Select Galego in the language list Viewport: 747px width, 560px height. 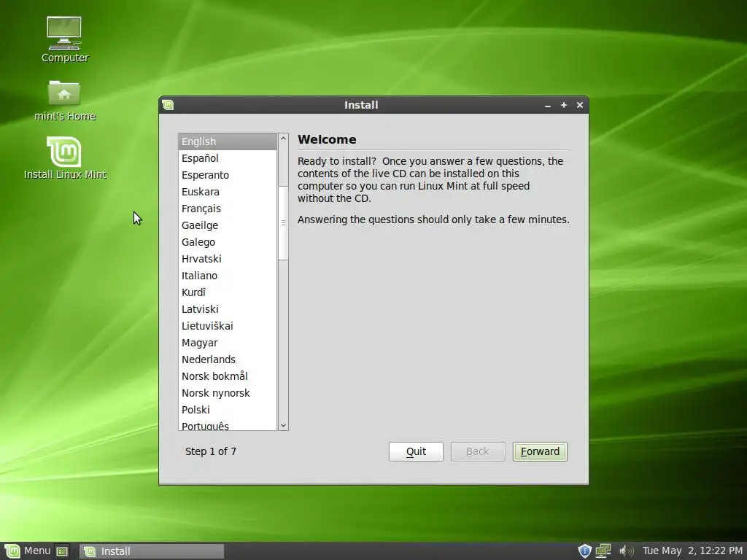228,242
